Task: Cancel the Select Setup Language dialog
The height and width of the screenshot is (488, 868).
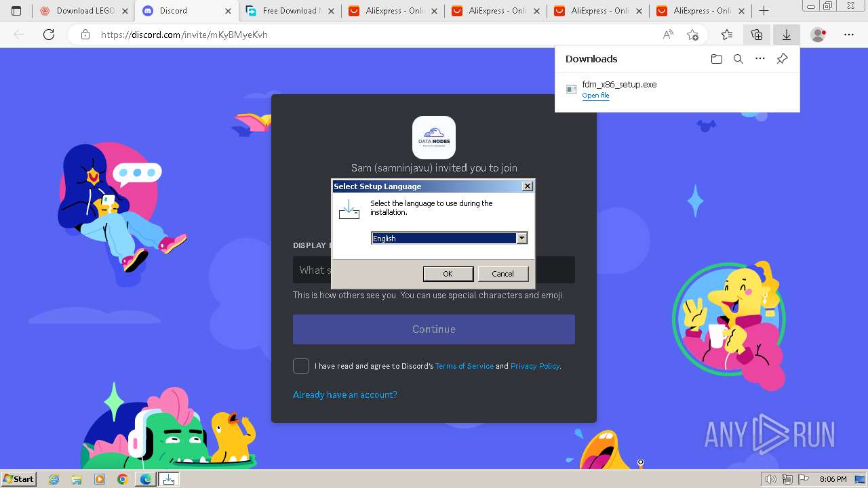Action: tap(502, 274)
